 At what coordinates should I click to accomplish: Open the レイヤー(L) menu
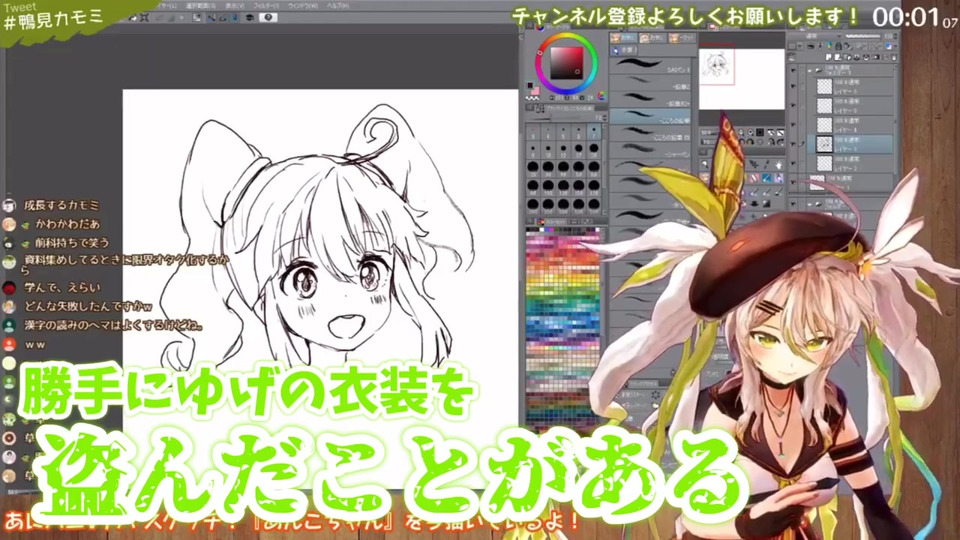(167, 6)
